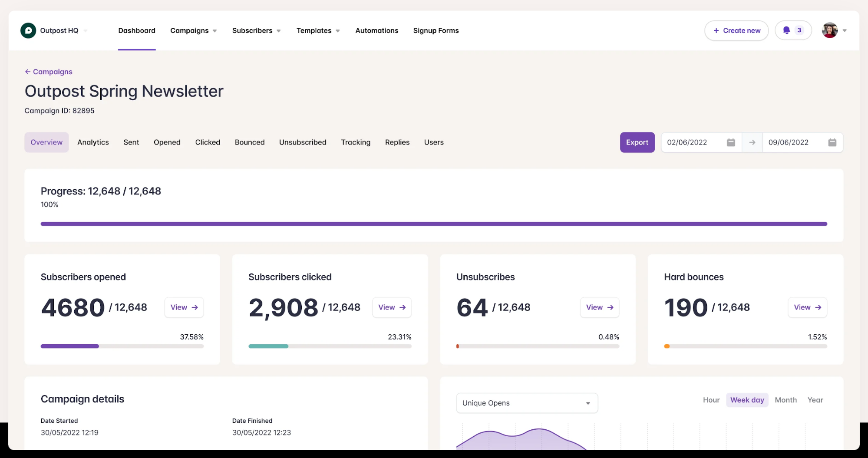Click the Subscribers clicked progress bar
Image resolution: width=868 pixels, height=458 pixels.
[330, 346]
